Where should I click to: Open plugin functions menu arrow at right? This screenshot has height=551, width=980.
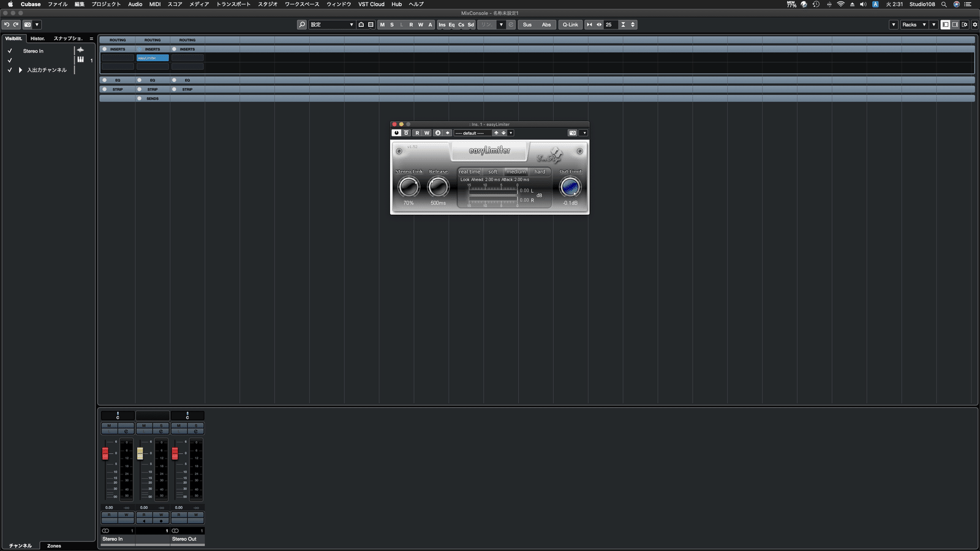(x=584, y=133)
